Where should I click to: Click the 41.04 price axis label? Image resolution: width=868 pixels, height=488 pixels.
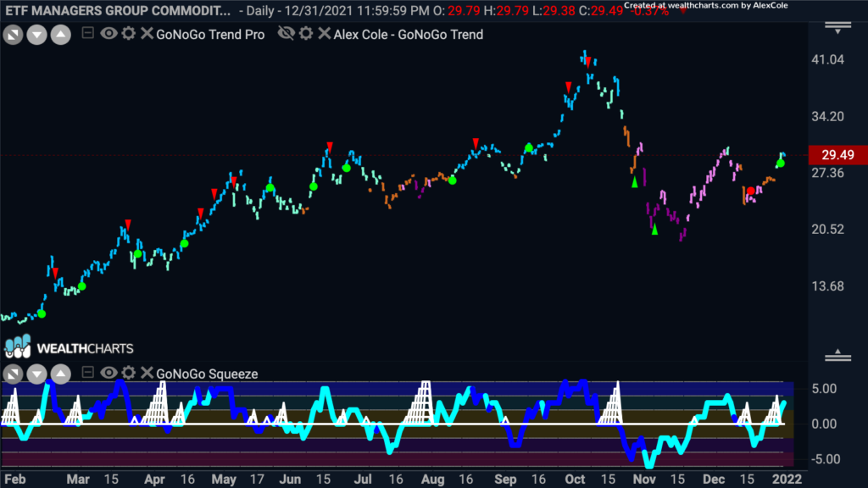click(827, 60)
